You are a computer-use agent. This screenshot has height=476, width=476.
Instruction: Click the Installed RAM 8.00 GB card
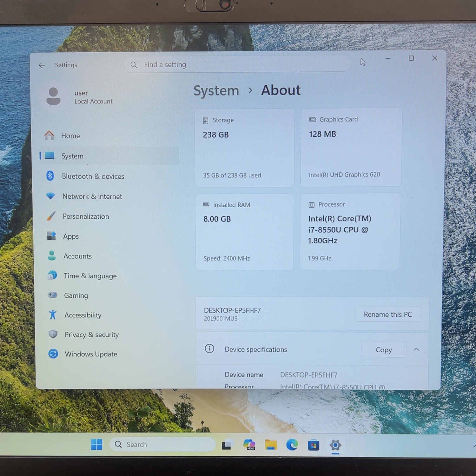pyautogui.click(x=244, y=232)
